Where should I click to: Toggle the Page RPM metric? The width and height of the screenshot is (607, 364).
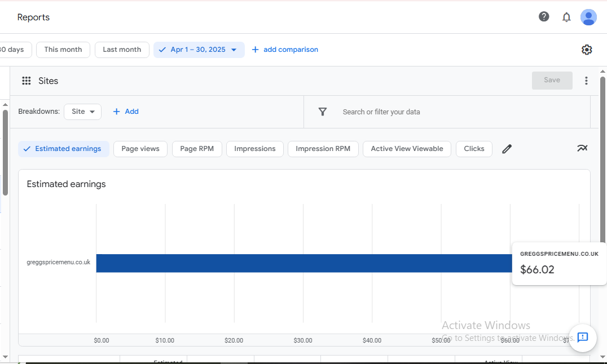197,149
